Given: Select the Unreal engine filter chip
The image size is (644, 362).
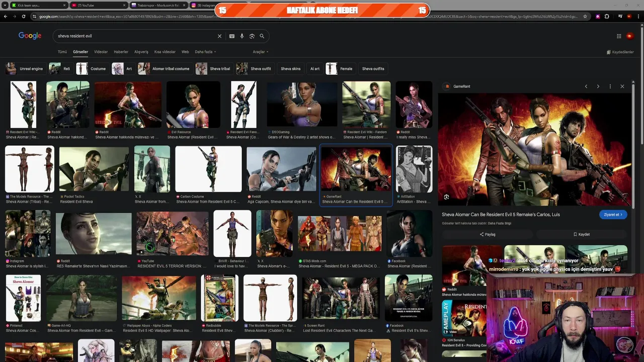Looking at the screenshot, I should pyautogui.click(x=25, y=69).
